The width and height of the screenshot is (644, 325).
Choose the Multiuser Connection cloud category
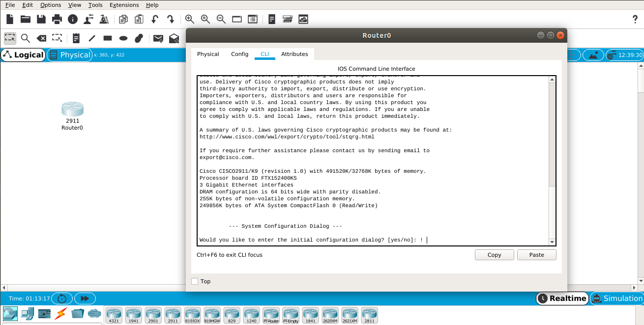pos(94,313)
